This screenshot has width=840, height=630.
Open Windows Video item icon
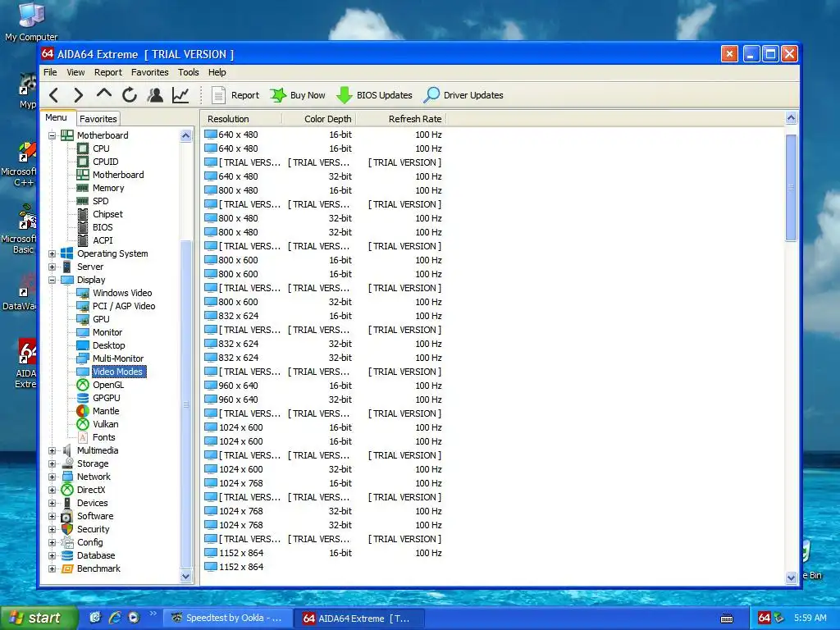coord(83,293)
